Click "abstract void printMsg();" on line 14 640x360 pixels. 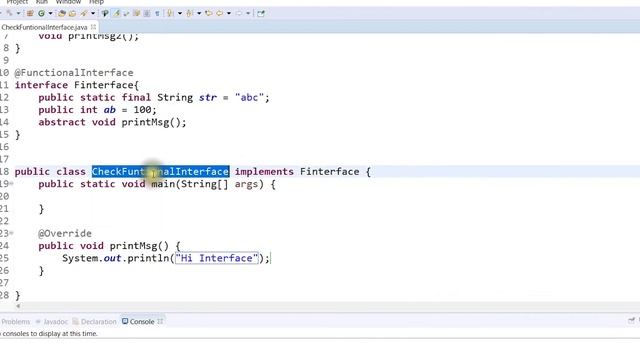pyautogui.click(x=112, y=122)
